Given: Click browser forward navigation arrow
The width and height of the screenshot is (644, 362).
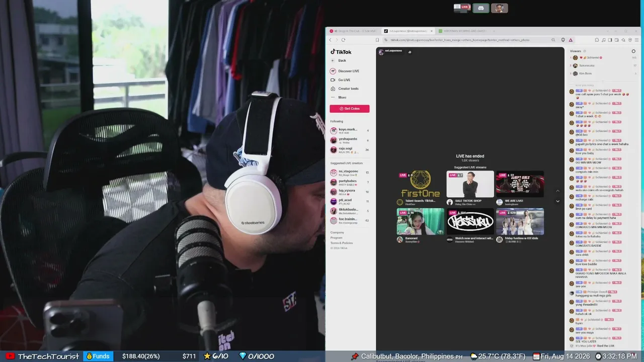Looking at the screenshot, I should 337,40.
